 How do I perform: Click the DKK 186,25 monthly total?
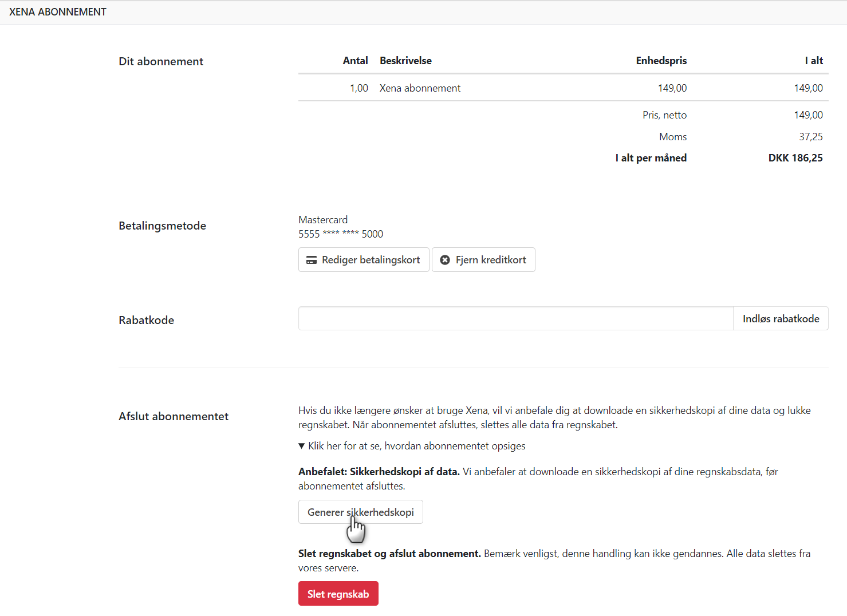click(795, 158)
